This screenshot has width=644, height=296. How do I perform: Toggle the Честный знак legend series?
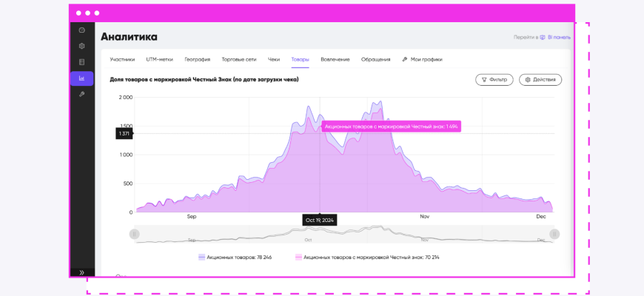[358, 258]
